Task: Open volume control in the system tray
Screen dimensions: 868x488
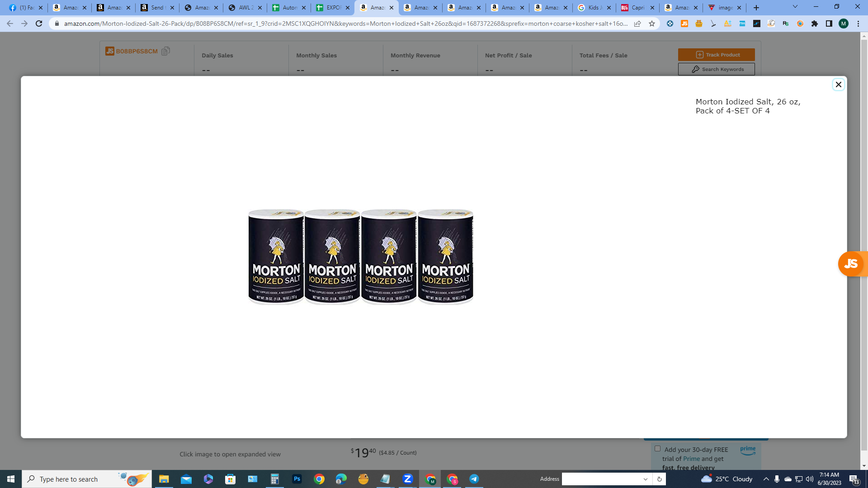Action: click(809, 479)
